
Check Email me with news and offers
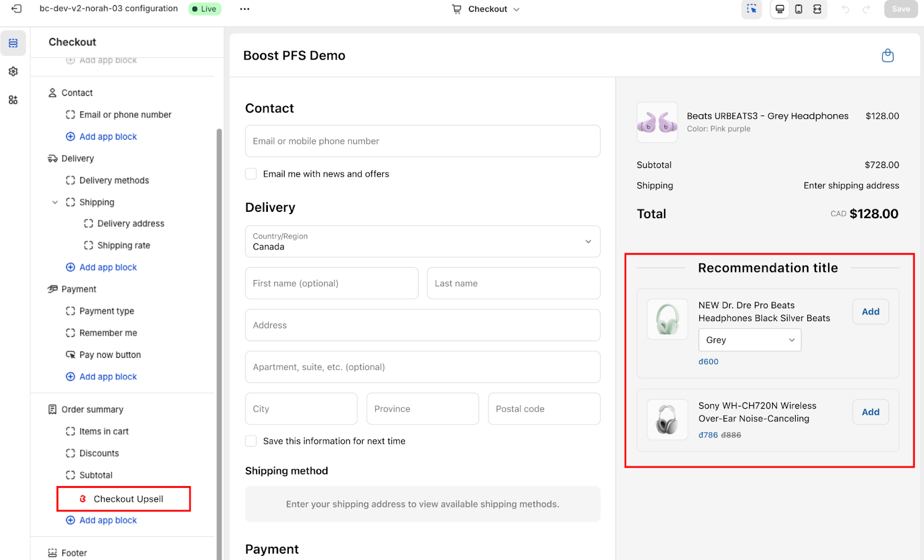pyautogui.click(x=251, y=174)
